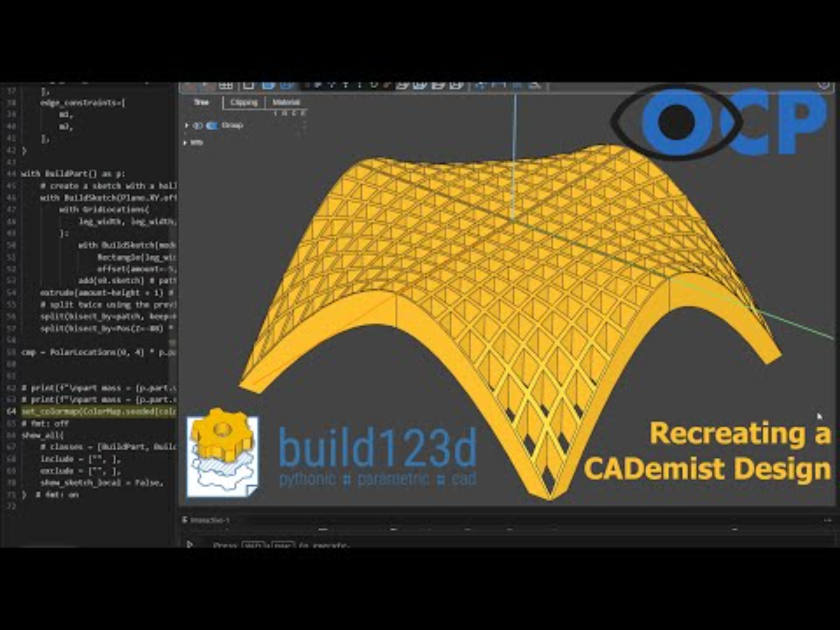Toggle the blue black-edges icon in toolbar

point(287,85)
